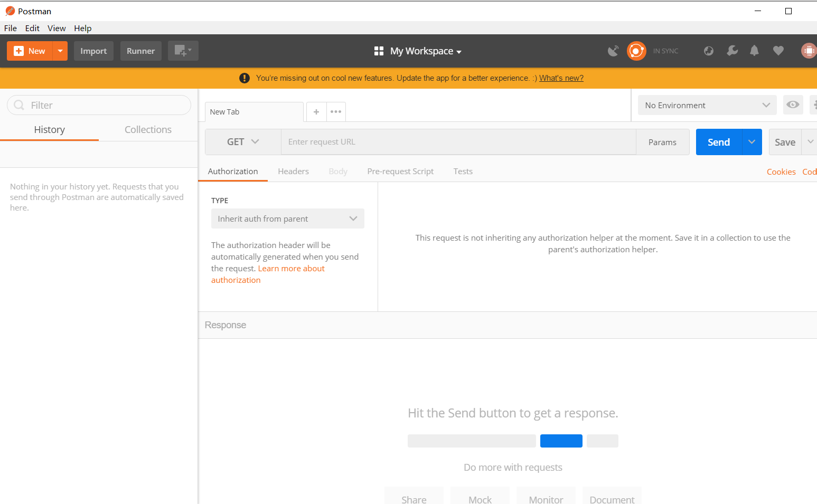Open the Inherit auth from parent dropdown
This screenshot has height=504, width=817.
[288, 218]
